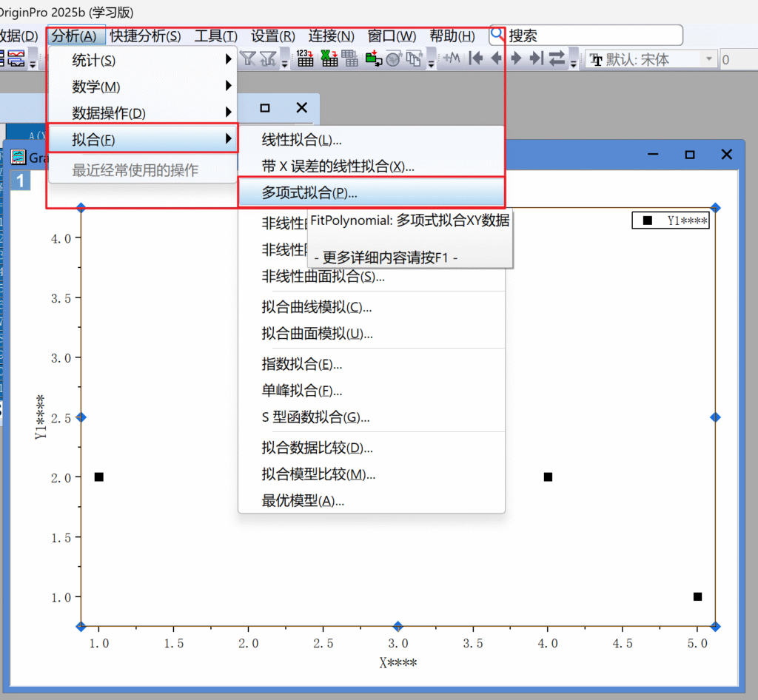The width and height of the screenshot is (758, 700).
Task: Open the default font 宋体 dropdown
Action: (708, 59)
